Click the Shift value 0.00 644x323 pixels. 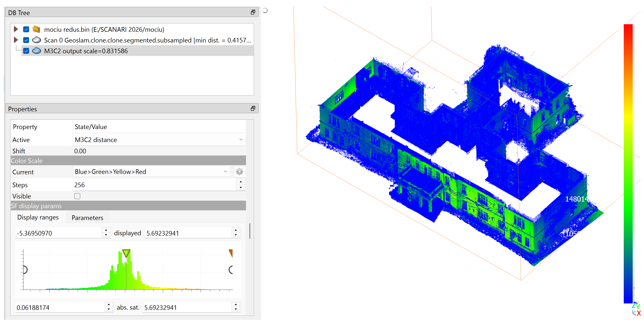(80, 151)
